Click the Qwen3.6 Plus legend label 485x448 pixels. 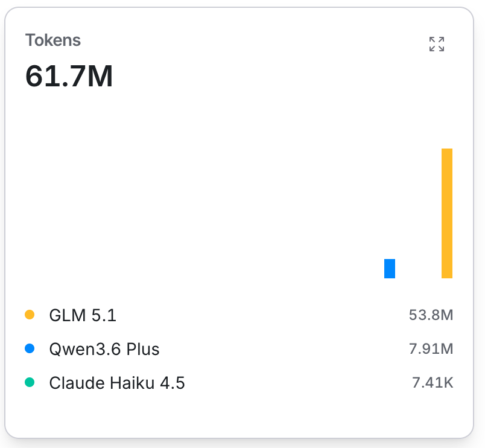[x=104, y=349]
